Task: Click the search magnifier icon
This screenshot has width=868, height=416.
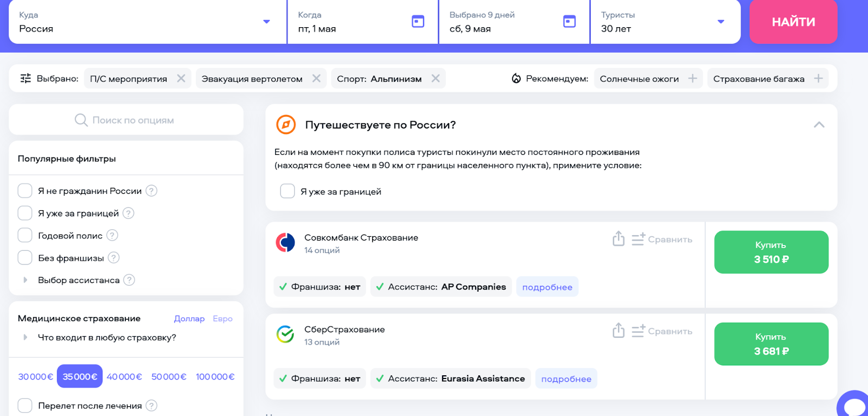Action: 81,120
